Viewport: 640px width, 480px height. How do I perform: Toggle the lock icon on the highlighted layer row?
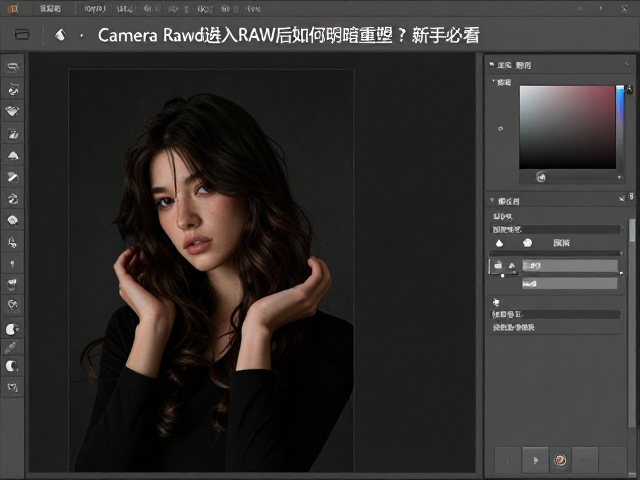tap(498, 265)
